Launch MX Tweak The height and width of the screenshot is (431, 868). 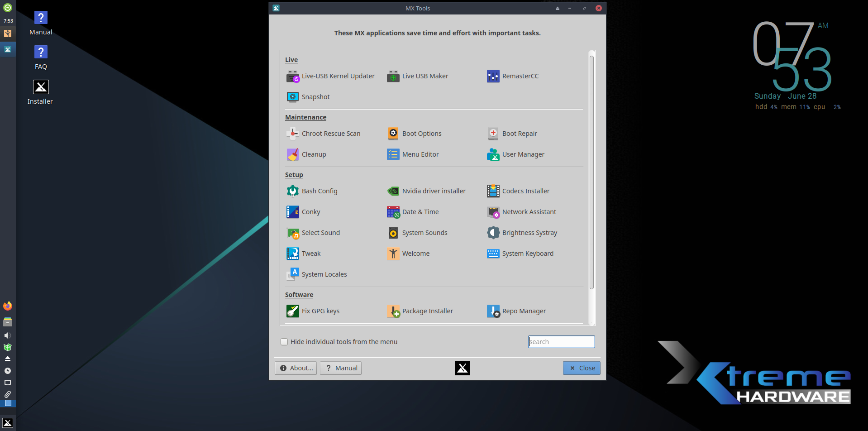(304, 254)
